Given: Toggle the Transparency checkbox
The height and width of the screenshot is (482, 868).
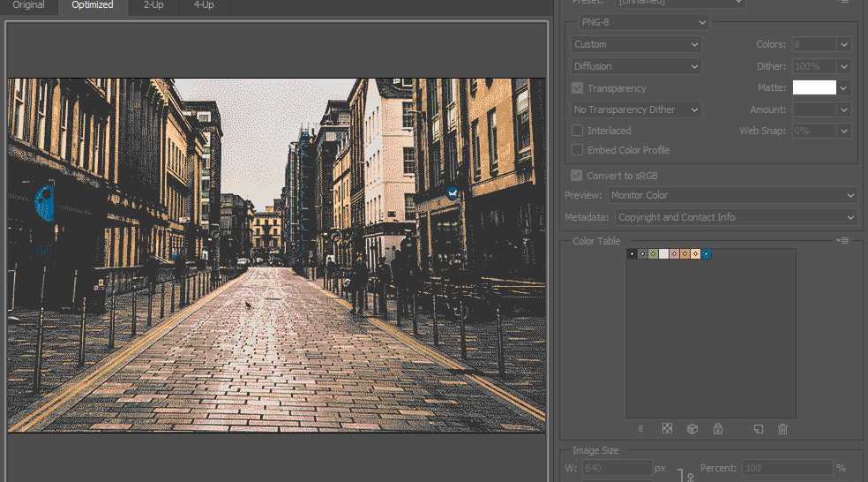Looking at the screenshot, I should [x=578, y=88].
